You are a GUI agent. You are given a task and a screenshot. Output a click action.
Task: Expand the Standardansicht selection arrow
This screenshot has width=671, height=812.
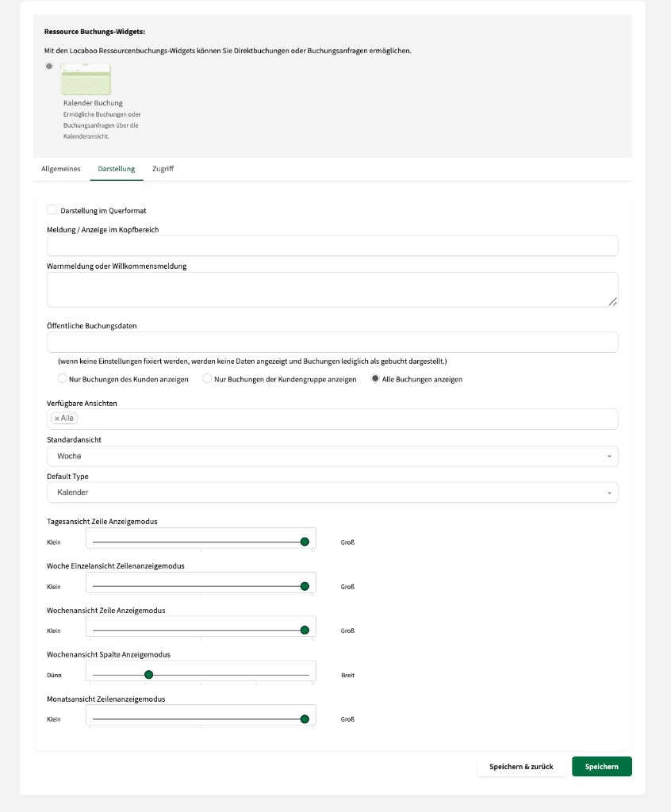coord(611,456)
